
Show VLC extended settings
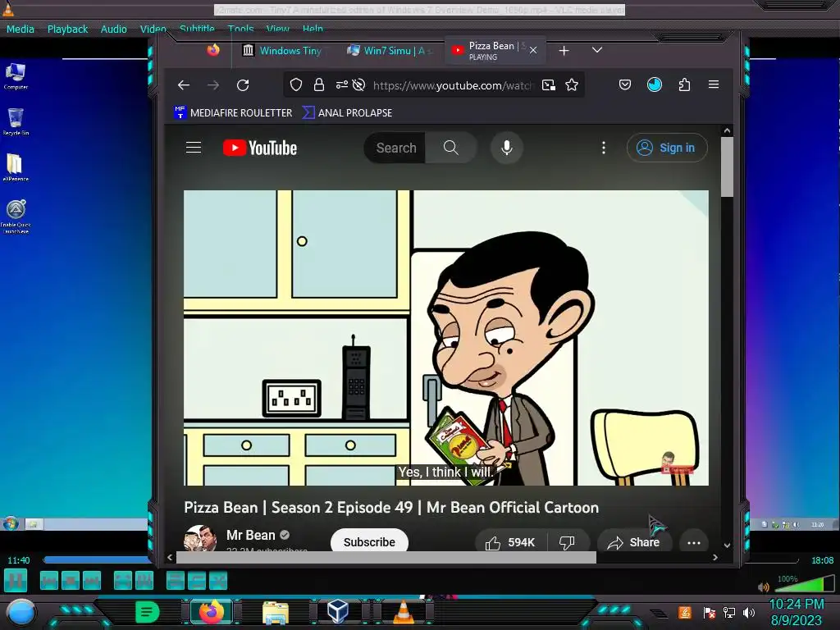pos(144,581)
